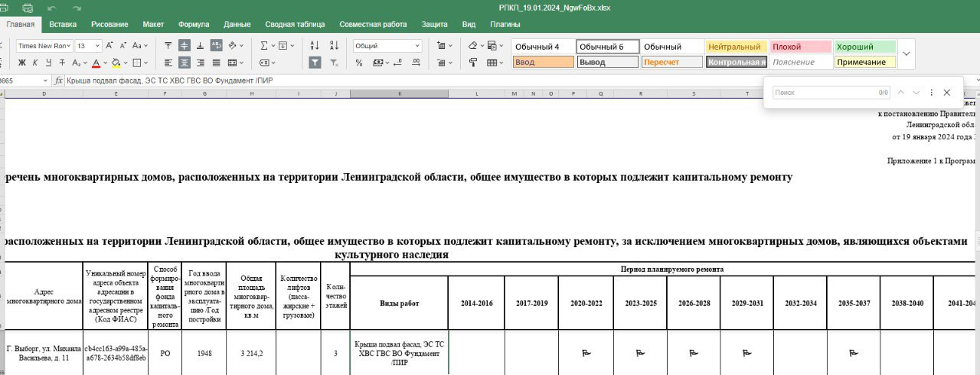Image resolution: width=980 pixels, height=375 pixels.
Task: Switch to the Формула tab
Action: point(194,24)
